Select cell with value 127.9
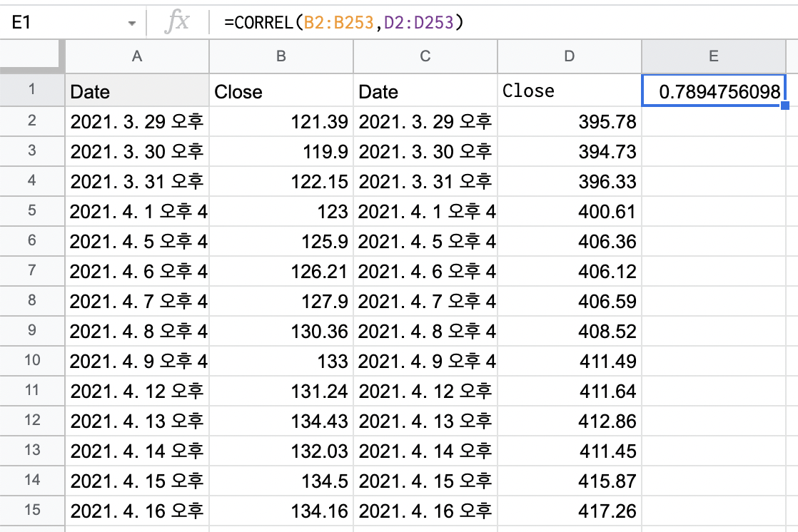This screenshot has width=798, height=532. [x=281, y=302]
